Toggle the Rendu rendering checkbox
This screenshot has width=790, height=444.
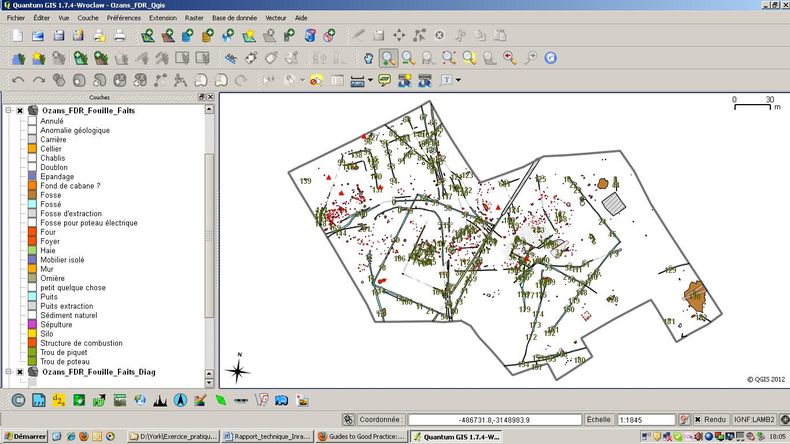click(698, 419)
